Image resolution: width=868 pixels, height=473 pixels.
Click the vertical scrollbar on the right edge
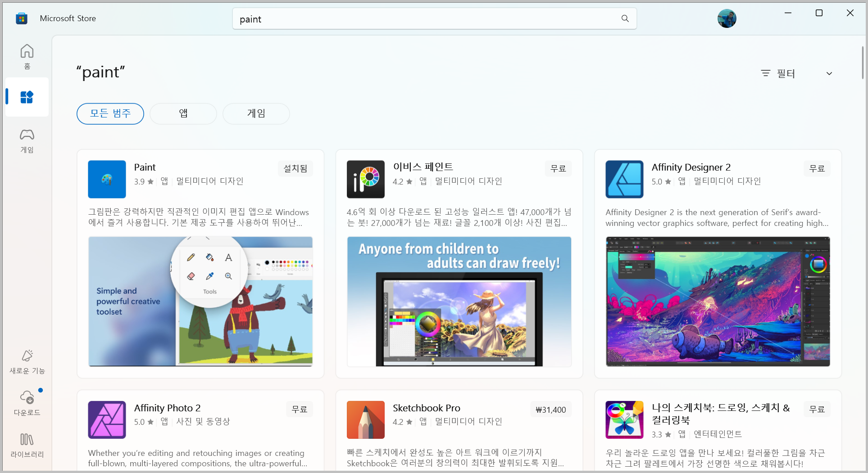coord(863,62)
